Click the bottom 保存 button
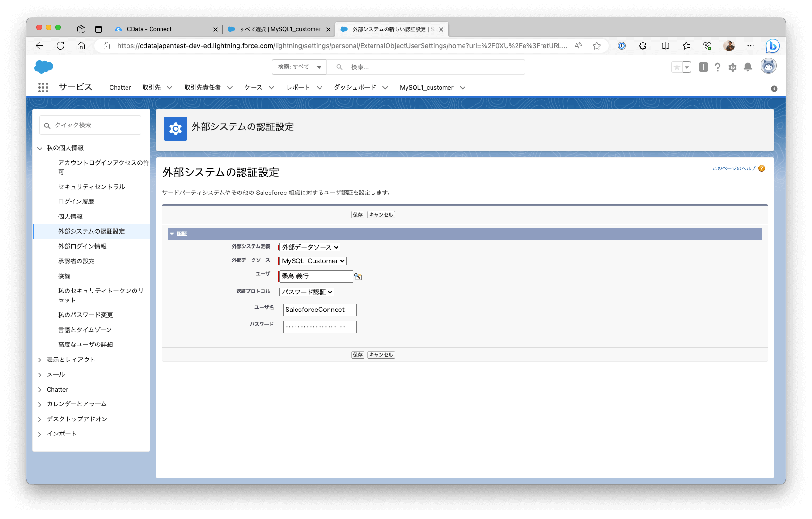Image resolution: width=812 pixels, height=519 pixels. [358, 355]
